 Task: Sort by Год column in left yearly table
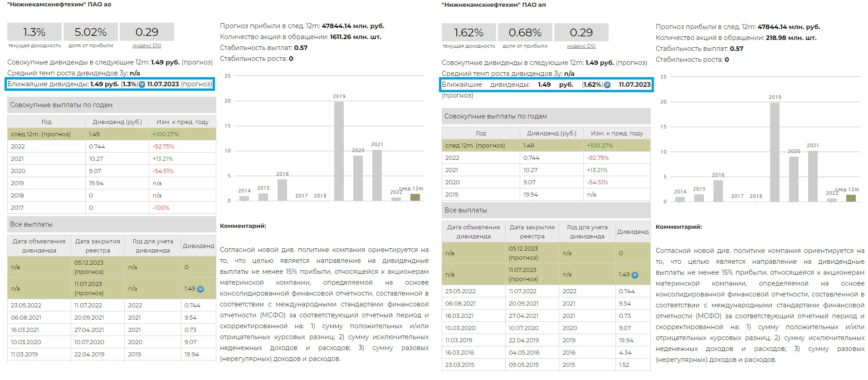tap(46, 122)
